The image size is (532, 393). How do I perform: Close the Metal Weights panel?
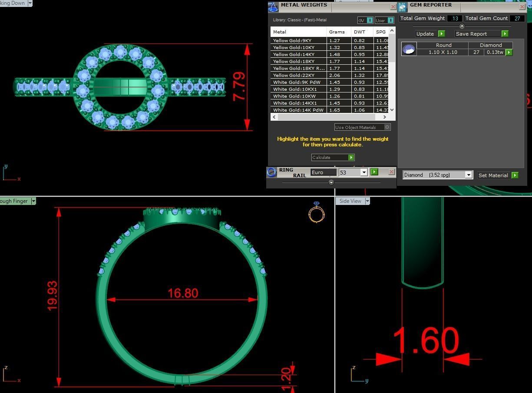[x=393, y=7]
